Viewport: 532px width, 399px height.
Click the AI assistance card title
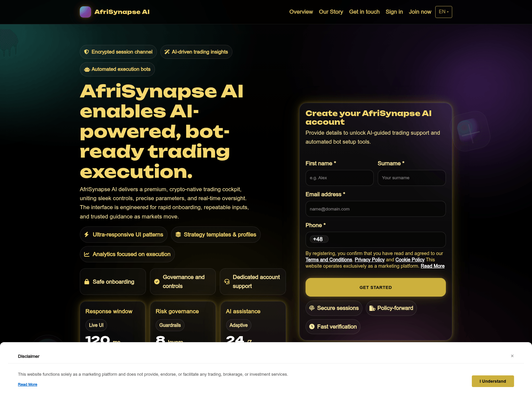(x=243, y=311)
